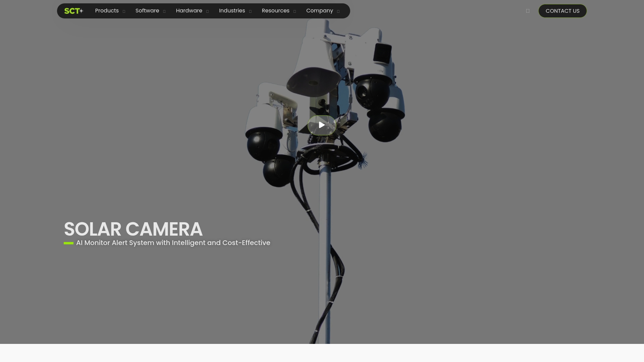Image resolution: width=644 pixels, height=362 pixels.
Task: Expand the arrow next to Hardware
Action: point(207,11)
